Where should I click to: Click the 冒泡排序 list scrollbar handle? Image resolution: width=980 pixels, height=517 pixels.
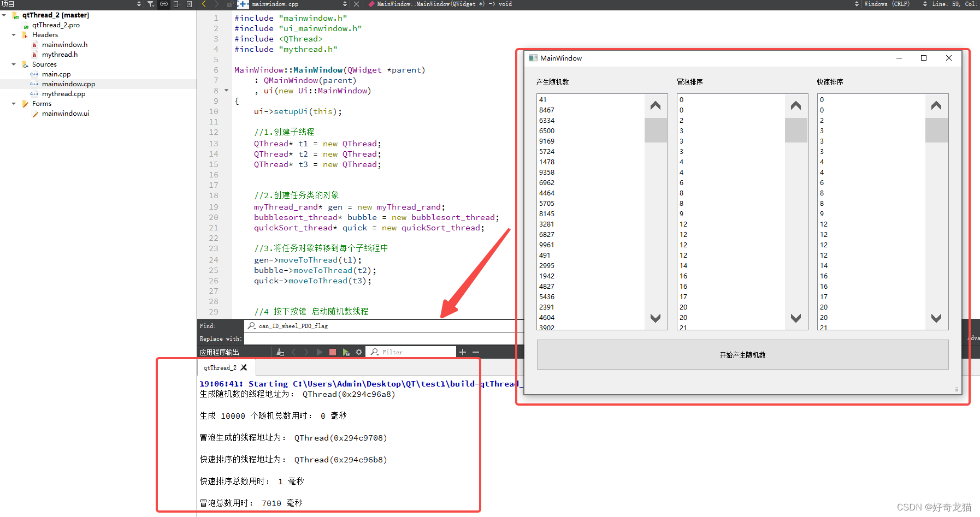click(796, 130)
